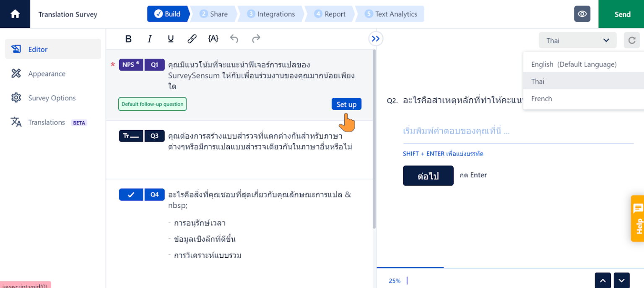This screenshot has height=288, width=644.
Task: Apply italic formatting in the editor toolbar
Action: tap(150, 39)
